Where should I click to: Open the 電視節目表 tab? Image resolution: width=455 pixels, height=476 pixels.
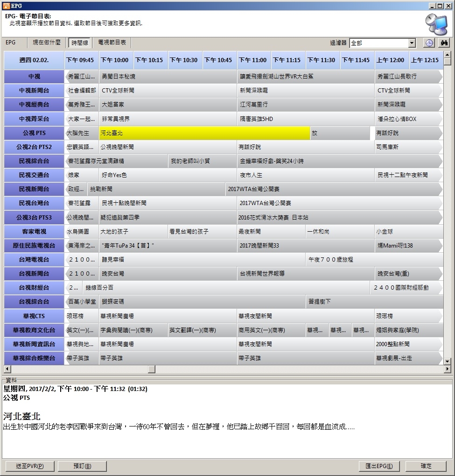pos(112,43)
